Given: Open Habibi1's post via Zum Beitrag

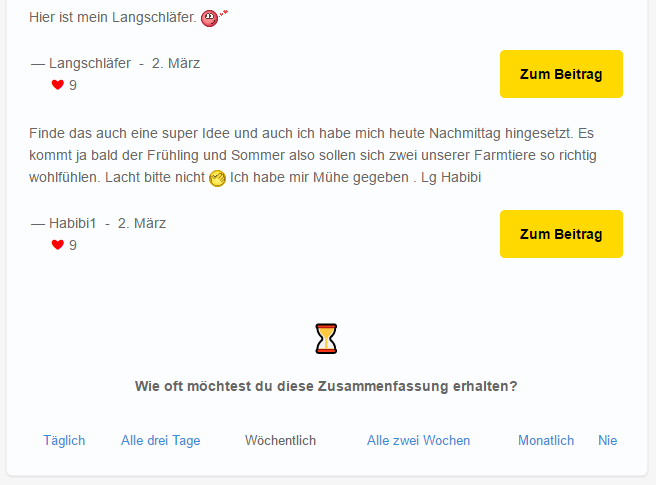Looking at the screenshot, I should click(x=561, y=234).
